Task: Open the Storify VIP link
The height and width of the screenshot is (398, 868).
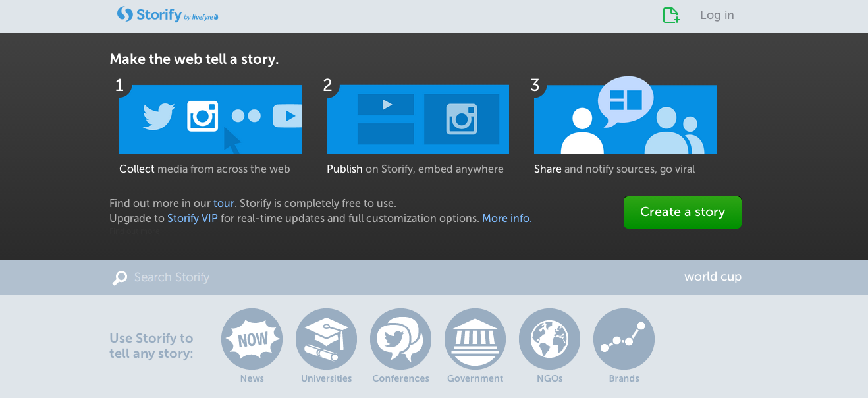Action: (192, 218)
